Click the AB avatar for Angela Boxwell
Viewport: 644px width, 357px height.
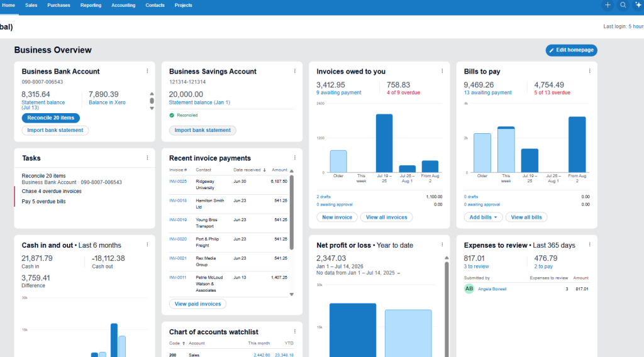click(x=469, y=289)
